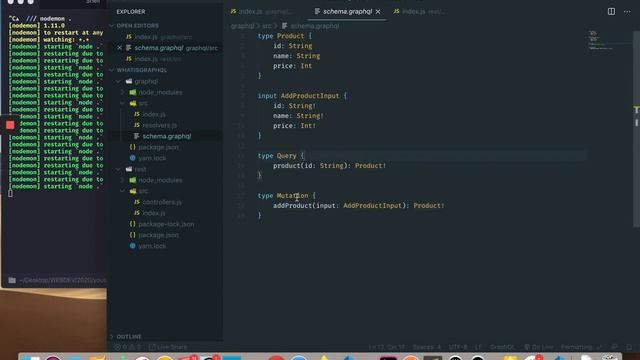Open yarn.lock under graphql folder

pyautogui.click(x=152, y=158)
